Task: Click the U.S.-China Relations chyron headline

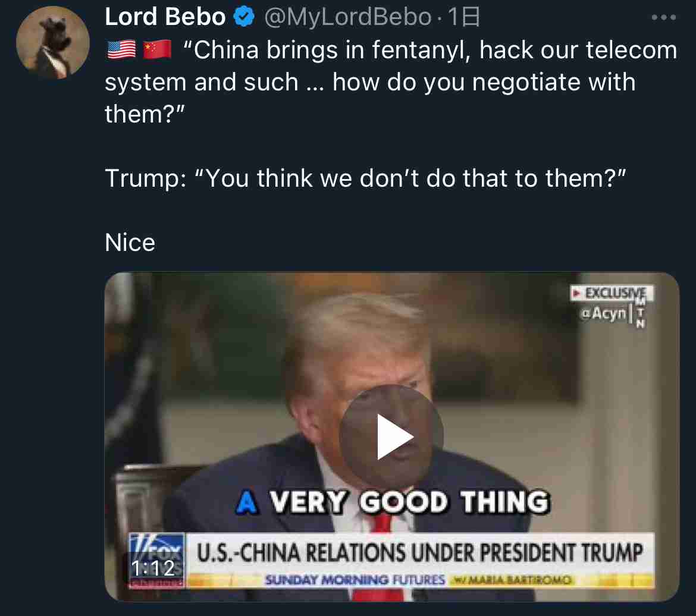Action: click(x=419, y=552)
